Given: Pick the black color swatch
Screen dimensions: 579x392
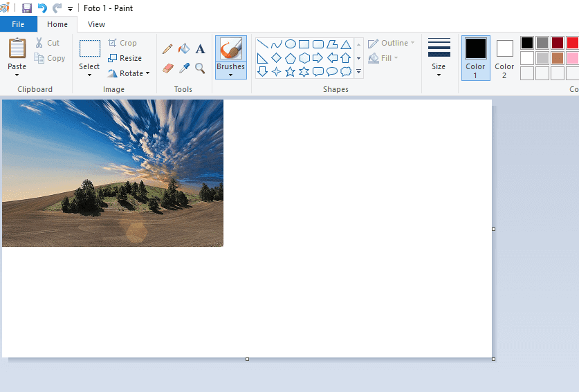Looking at the screenshot, I should [527, 43].
